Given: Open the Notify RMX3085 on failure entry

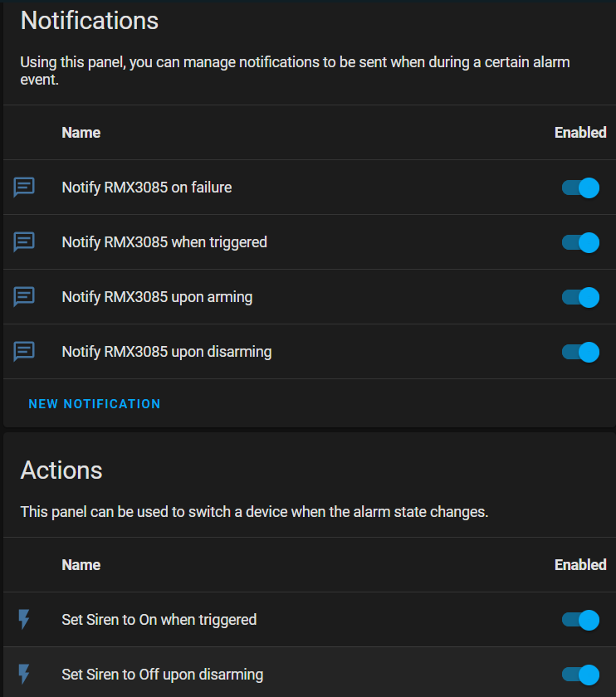Looking at the screenshot, I should [309, 188].
